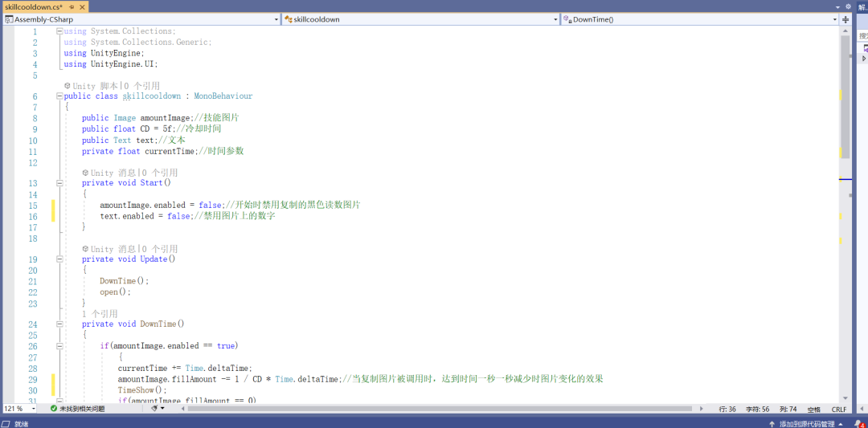Click the '1 个引用' CodeLens above DownTime()
Image resolution: width=868 pixels, height=428 pixels.
click(100, 313)
